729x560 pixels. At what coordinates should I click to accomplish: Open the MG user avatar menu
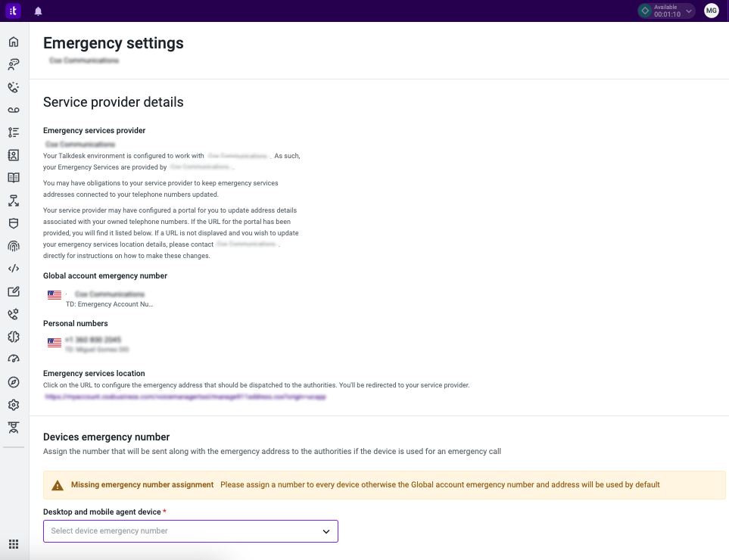(x=712, y=11)
